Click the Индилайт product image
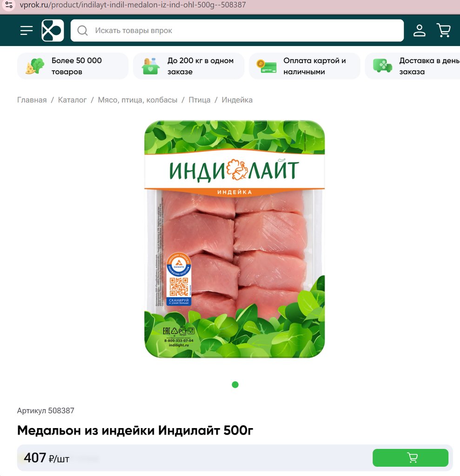The image size is (460, 476). click(234, 239)
